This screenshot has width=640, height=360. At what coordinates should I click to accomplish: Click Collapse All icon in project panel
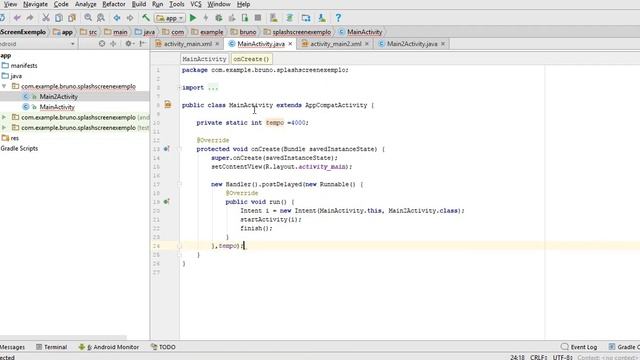click(113, 43)
